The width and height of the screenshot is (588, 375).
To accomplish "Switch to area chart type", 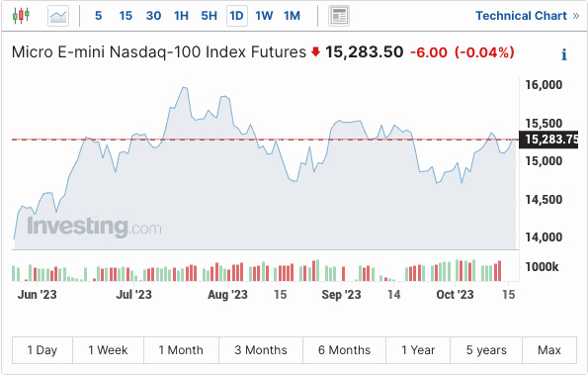I will click(58, 16).
